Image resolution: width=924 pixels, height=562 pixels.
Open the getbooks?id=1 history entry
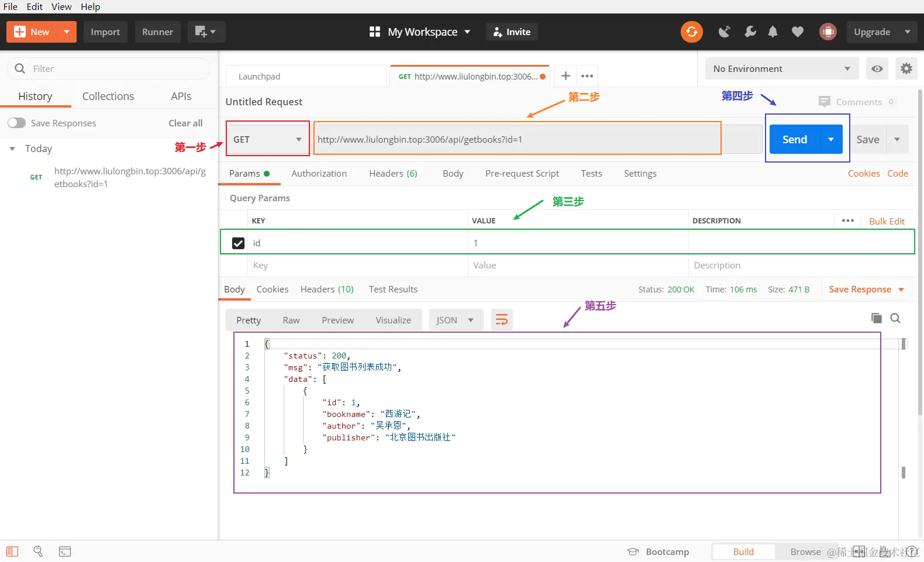tap(130, 177)
